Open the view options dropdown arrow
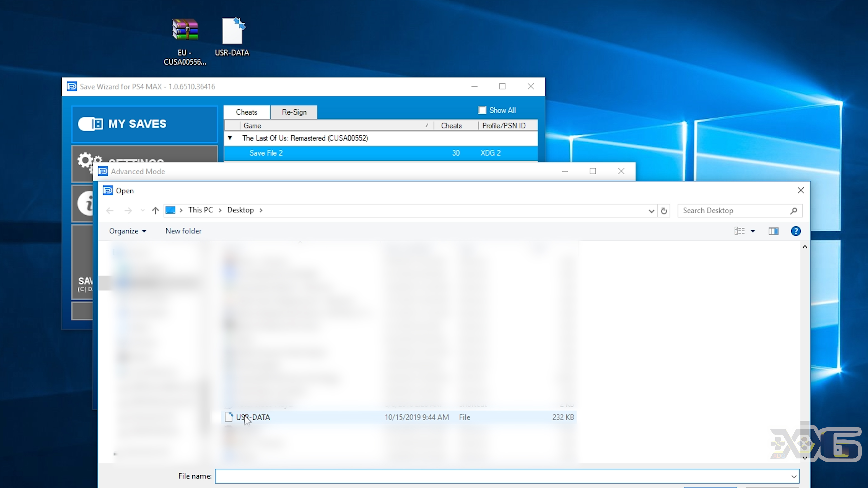Screen dimensions: 868x488 click(753, 231)
